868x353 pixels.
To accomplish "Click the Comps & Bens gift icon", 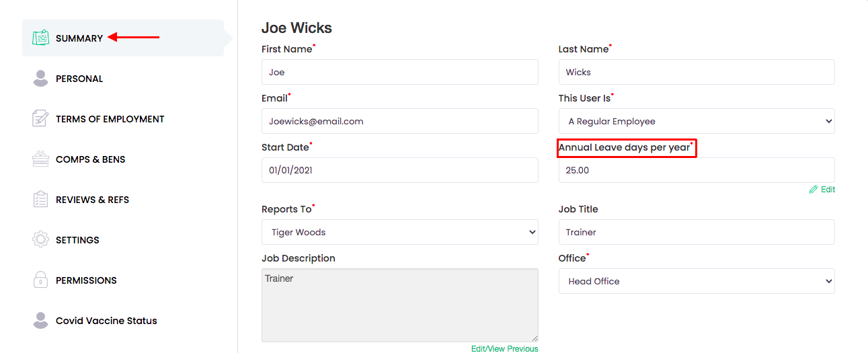I will (x=40, y=159).
